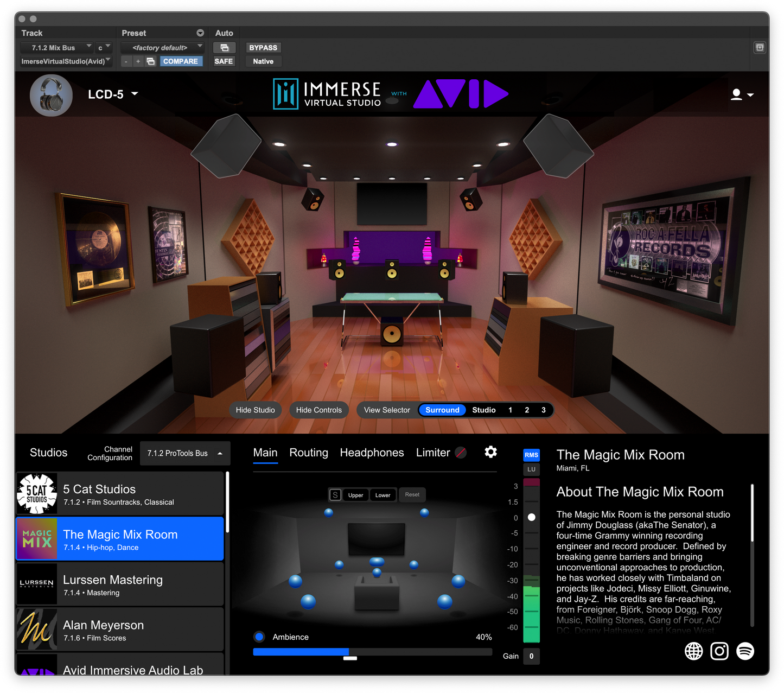Image resolution: width=784 pixels, height=693 pixels.
Task: Click the settings gear icon
Action: point(490,452)
